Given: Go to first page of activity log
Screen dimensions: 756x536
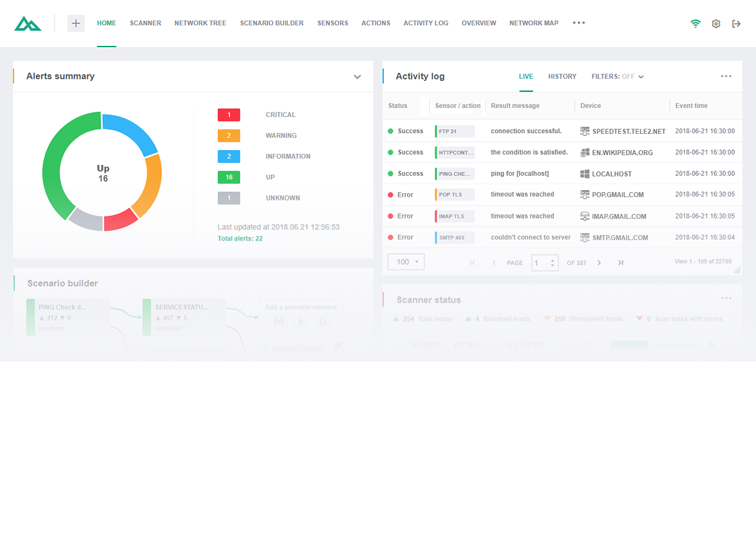Looking at the screenshot, I should [x=472, y=263].
